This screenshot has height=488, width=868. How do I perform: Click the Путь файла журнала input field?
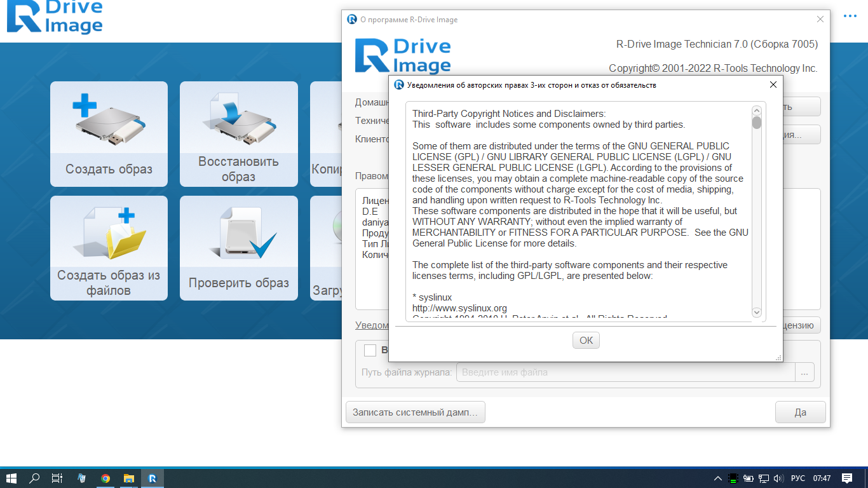[626, 372]
